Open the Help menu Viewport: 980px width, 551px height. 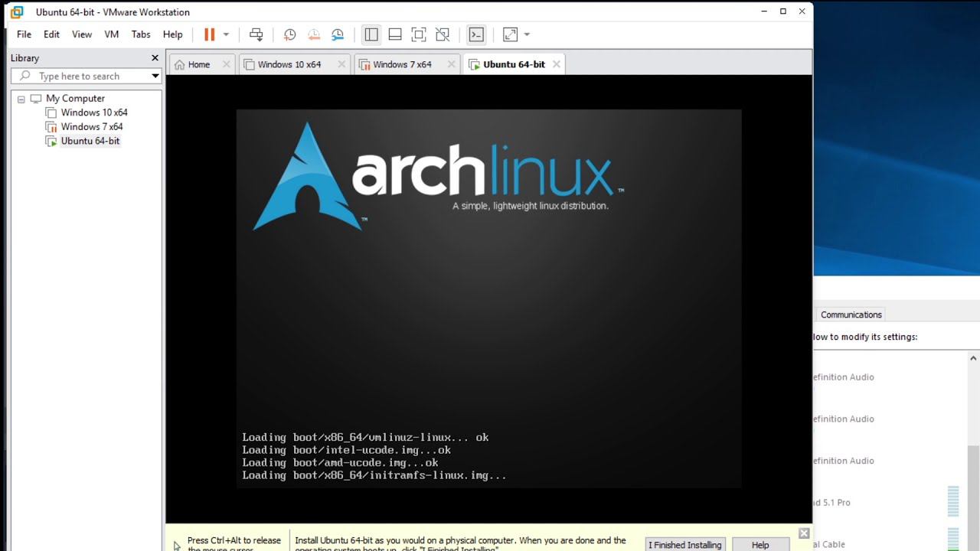[173, 34]
